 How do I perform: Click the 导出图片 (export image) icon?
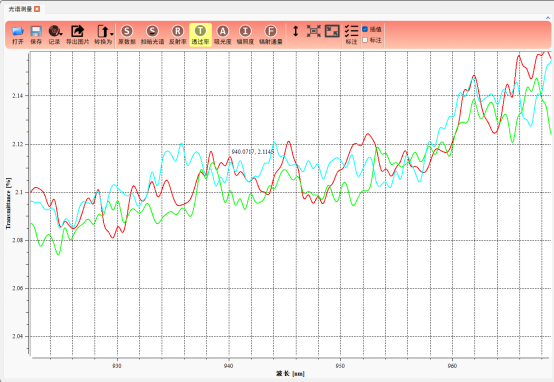point(78,35)
